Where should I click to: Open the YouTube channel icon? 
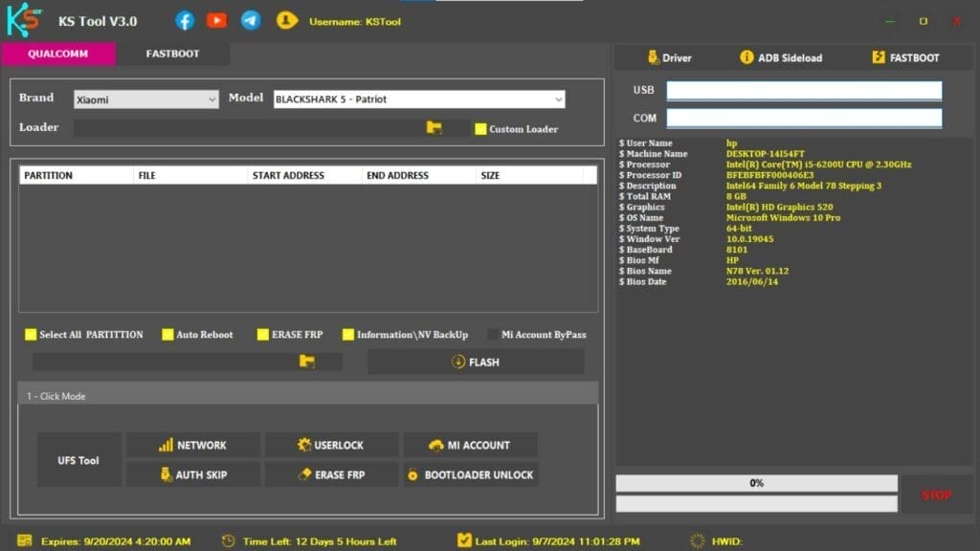pyautogui.click(x=217, y=19)
